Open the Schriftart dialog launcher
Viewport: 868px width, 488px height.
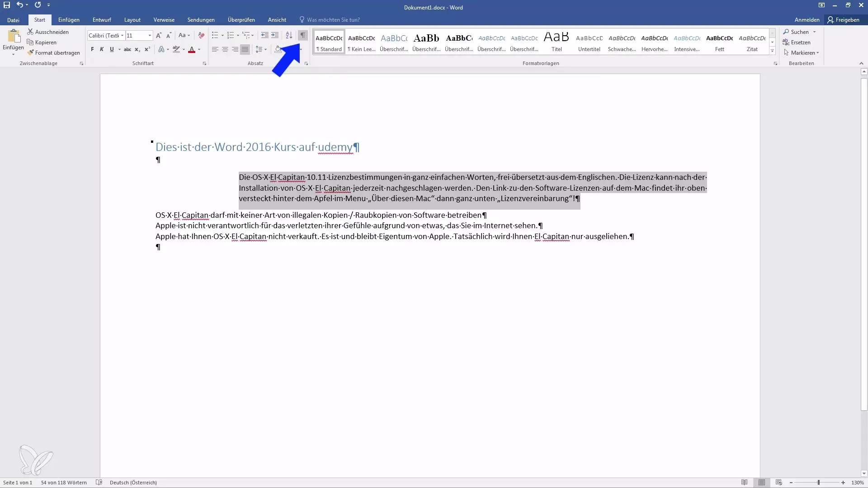pos(204,64)
